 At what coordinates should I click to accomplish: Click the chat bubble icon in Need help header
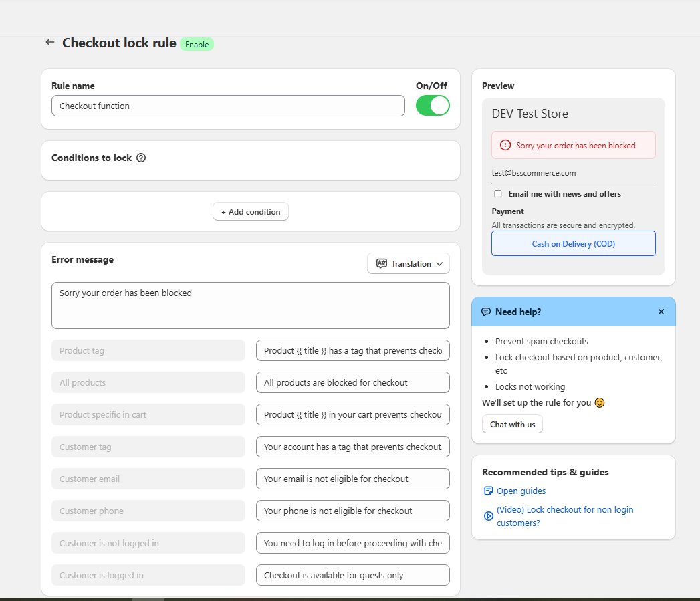point(485,312)
